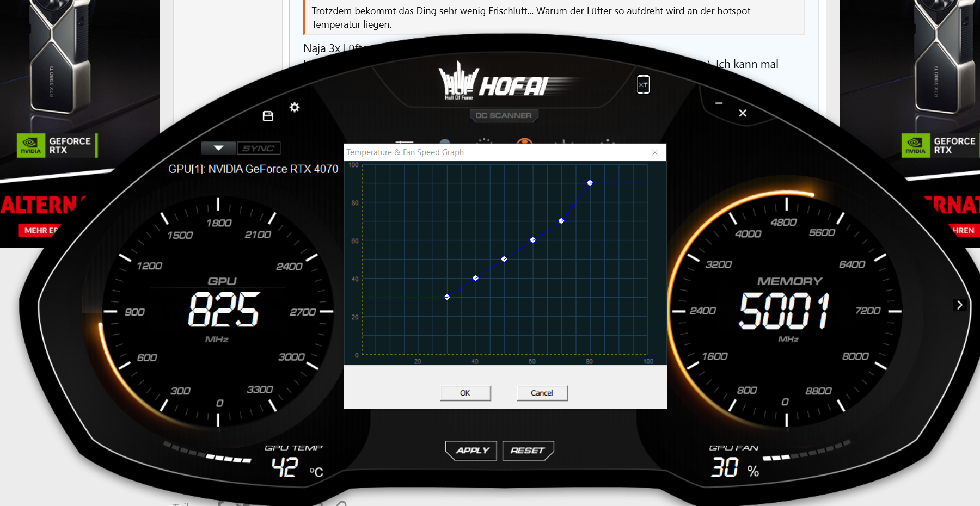Click the right GeForce RTX ad badge in browser
Screen dimensions: 980x506
pos(940,145)
